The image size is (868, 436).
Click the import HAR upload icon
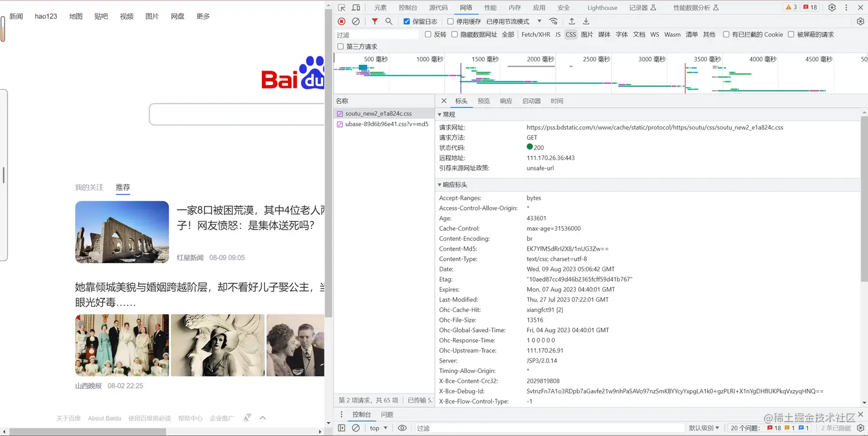[572, 21]
